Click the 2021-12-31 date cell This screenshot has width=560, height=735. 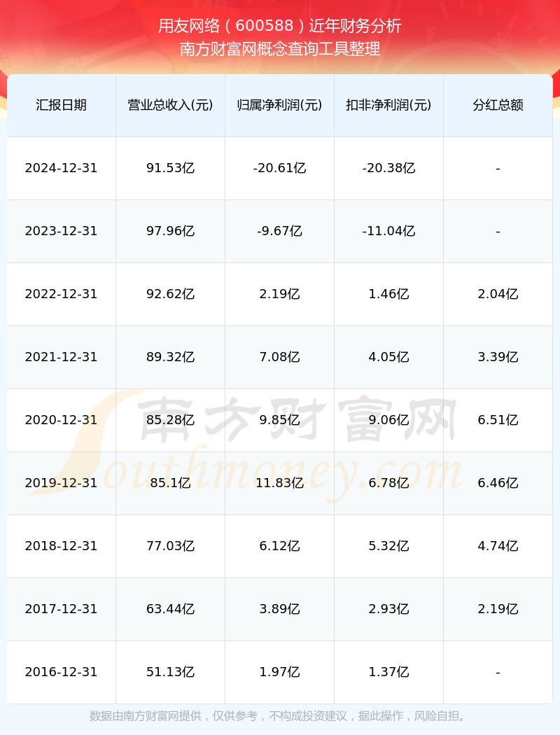point(61,357)
